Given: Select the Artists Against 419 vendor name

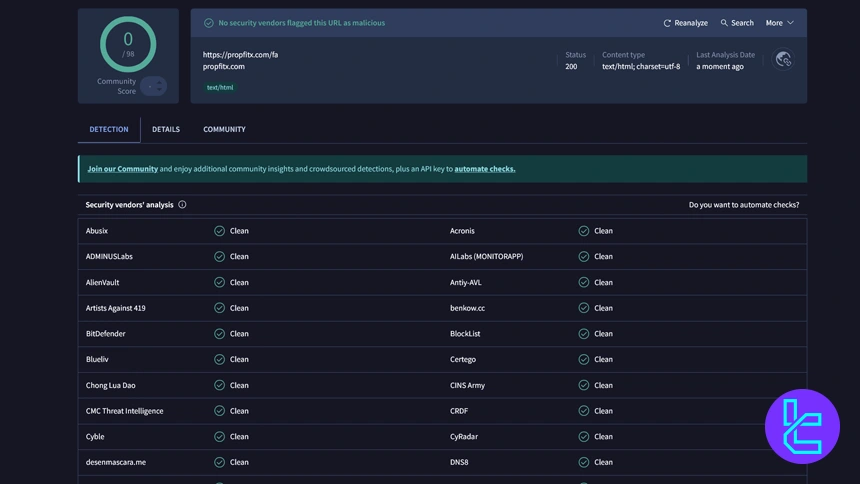Looking at the screenshot, I should (x=116, y=308).
